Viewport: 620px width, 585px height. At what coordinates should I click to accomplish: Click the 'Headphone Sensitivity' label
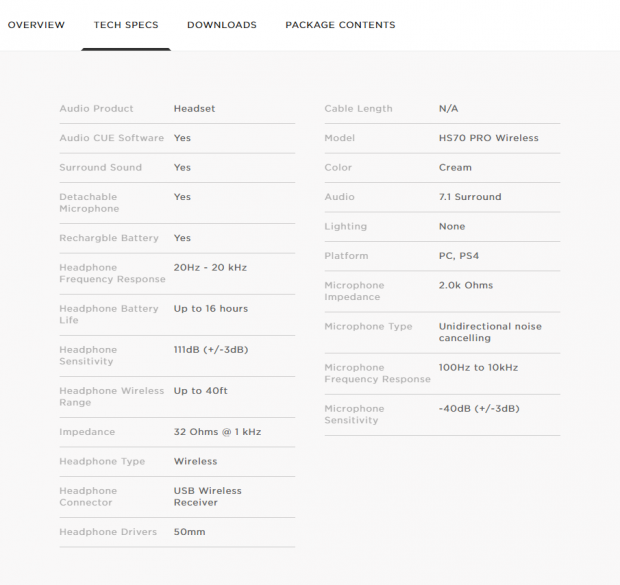(x=88, y=356)
